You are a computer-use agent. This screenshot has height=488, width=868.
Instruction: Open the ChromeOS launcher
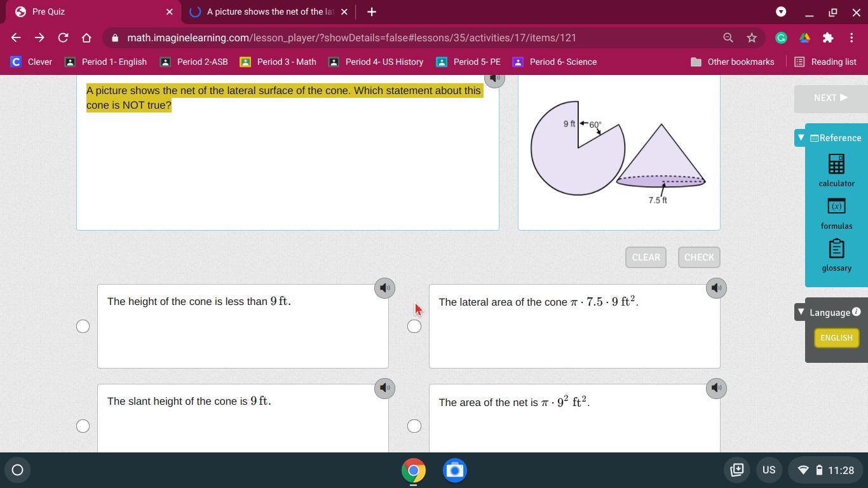click(x=18, y=470)
